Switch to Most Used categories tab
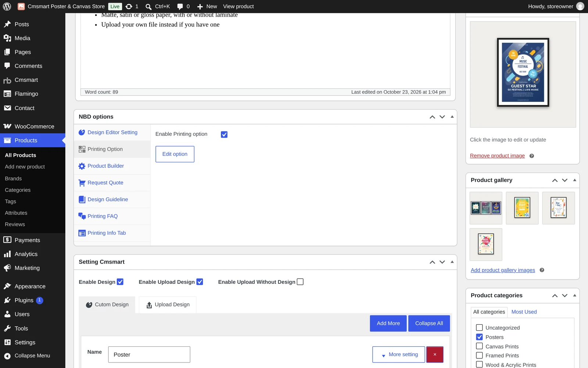The height and width of the screenshot is (368, 588). point(524,312)
